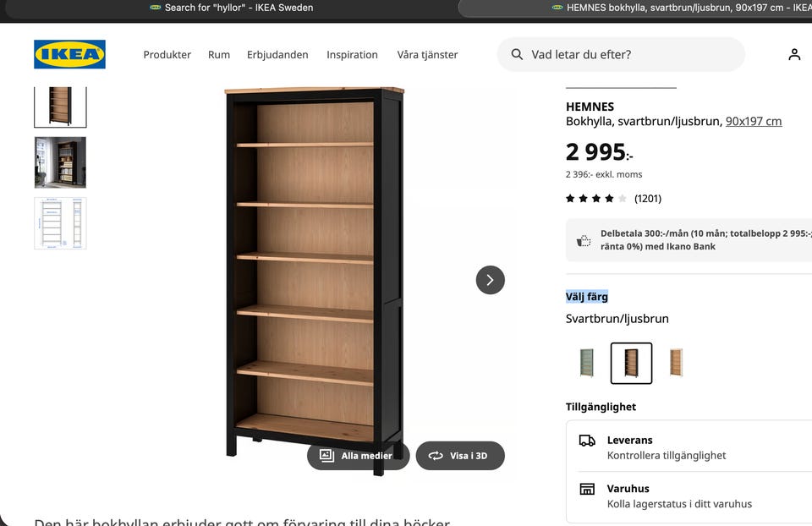
Task: Click the Visa i 3D button
Action: point(460,456)
